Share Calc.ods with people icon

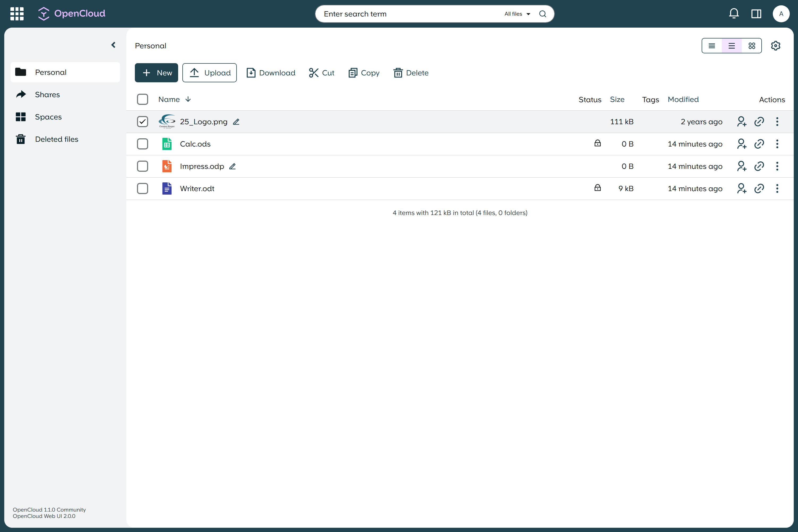click(742, 144)
